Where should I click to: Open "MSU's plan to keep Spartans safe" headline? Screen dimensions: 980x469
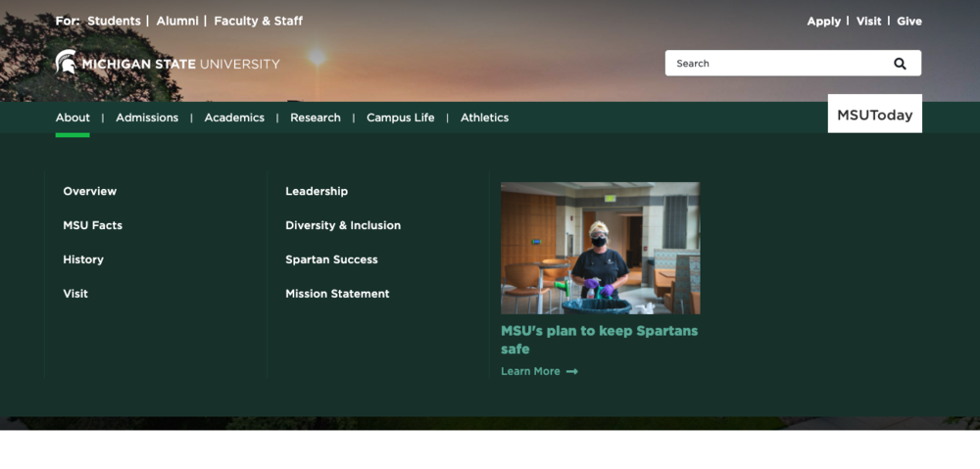point(600,340)
